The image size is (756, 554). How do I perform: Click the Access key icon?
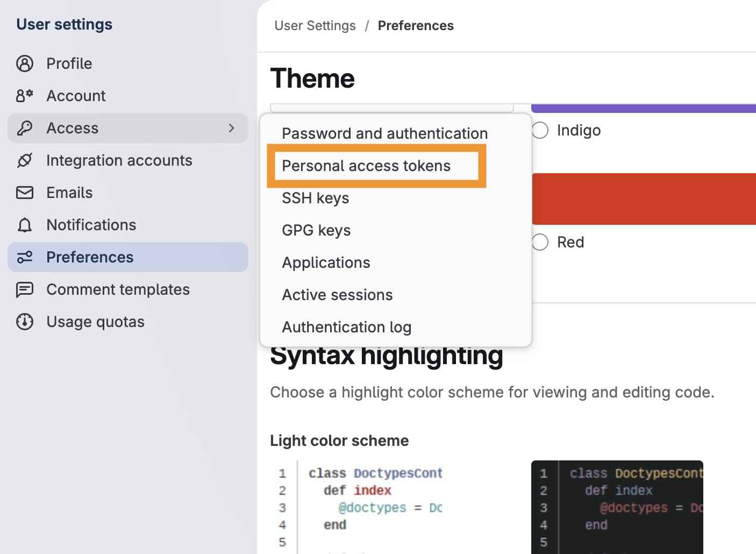[x=25, y=128]
